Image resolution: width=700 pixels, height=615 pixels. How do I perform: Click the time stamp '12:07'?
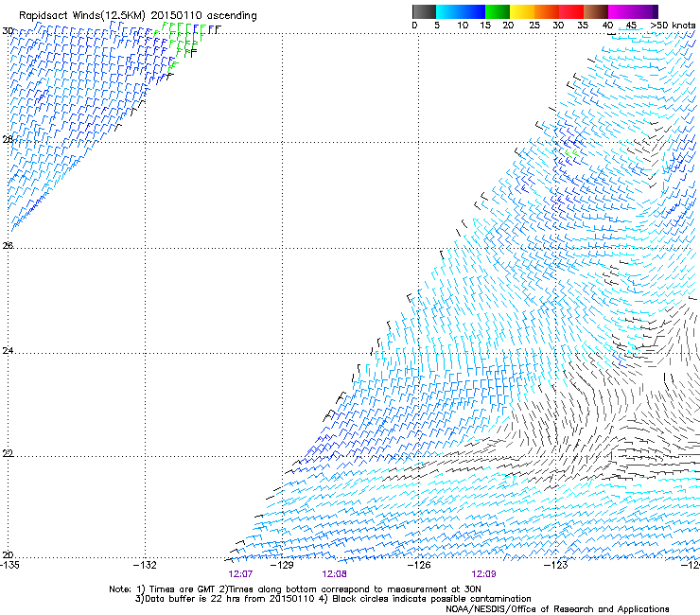pyautogui.click(x=240, y=574)
